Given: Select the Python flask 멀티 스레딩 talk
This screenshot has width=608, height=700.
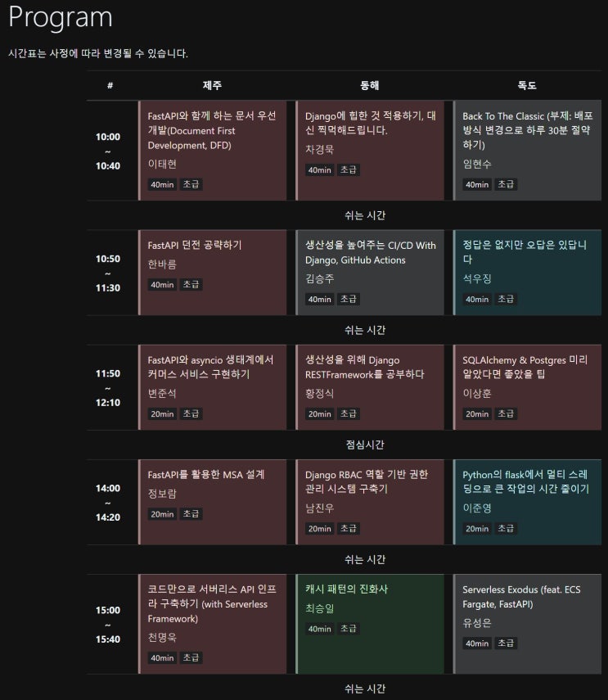Looking at the screenshot, I should (525, 481).
